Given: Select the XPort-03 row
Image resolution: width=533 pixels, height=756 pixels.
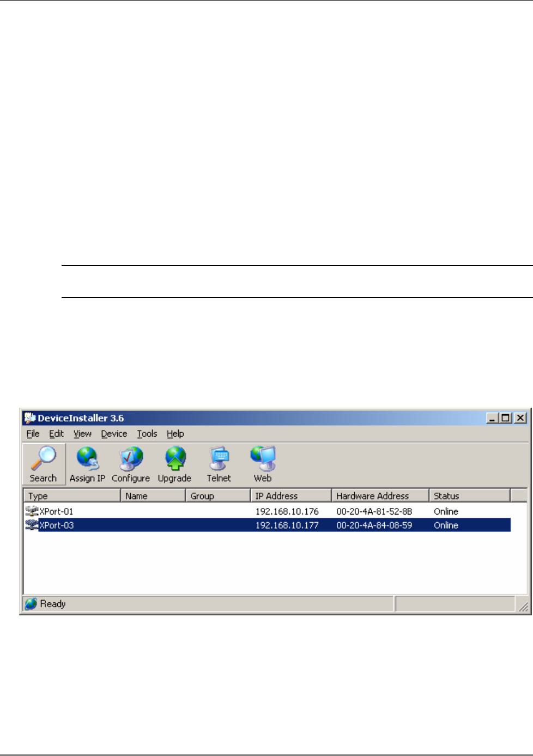Looking at the screenshot, I should (268, 525).
